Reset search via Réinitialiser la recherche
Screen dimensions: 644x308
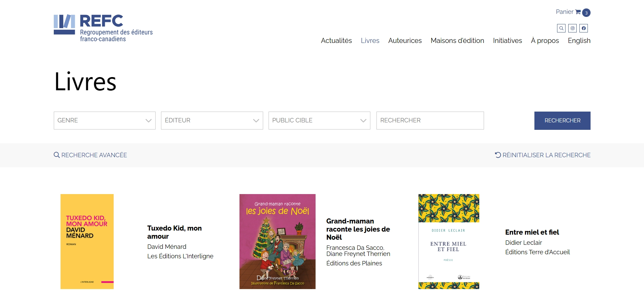point(543,155)
